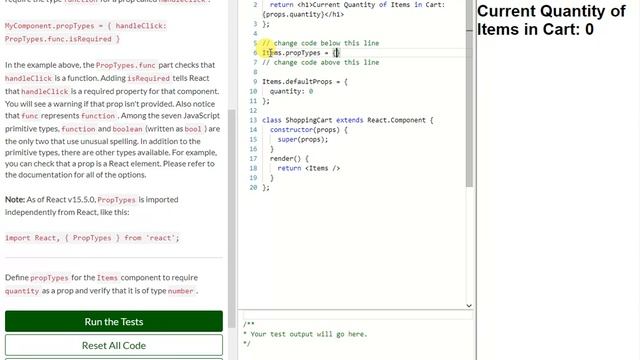Image resolution: width=640 pixels, height=360 pixels.
Task: Place cursor on line 'Items.propTypes = {'
Action: [x=300, y=53]
